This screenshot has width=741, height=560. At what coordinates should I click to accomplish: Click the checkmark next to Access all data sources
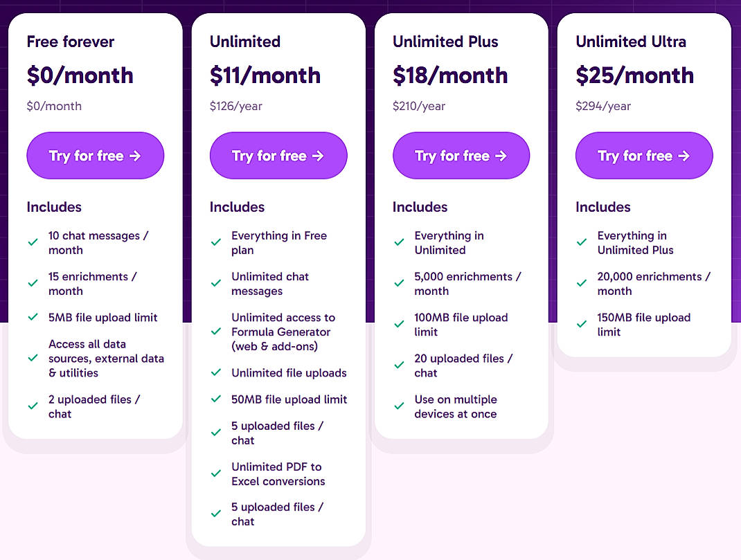pos(33,359)
